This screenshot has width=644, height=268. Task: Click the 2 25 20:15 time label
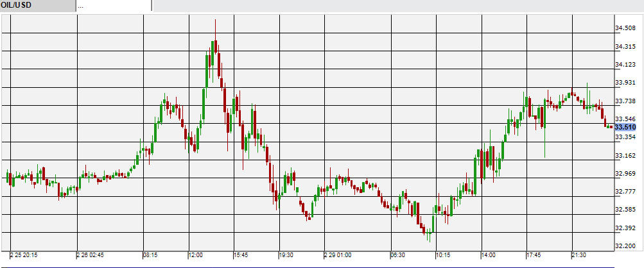(x=23, y=255)
